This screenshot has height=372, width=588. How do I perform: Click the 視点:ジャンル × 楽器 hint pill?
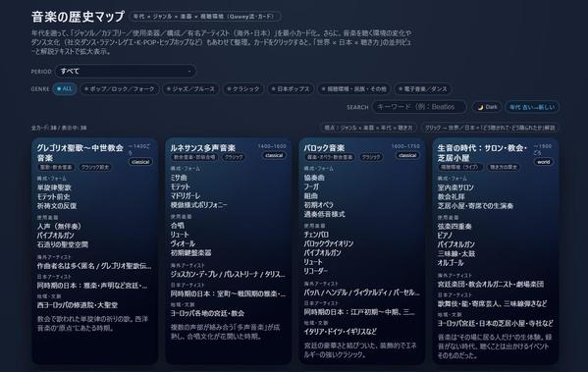pyautogui.click(x=368, y=128)
